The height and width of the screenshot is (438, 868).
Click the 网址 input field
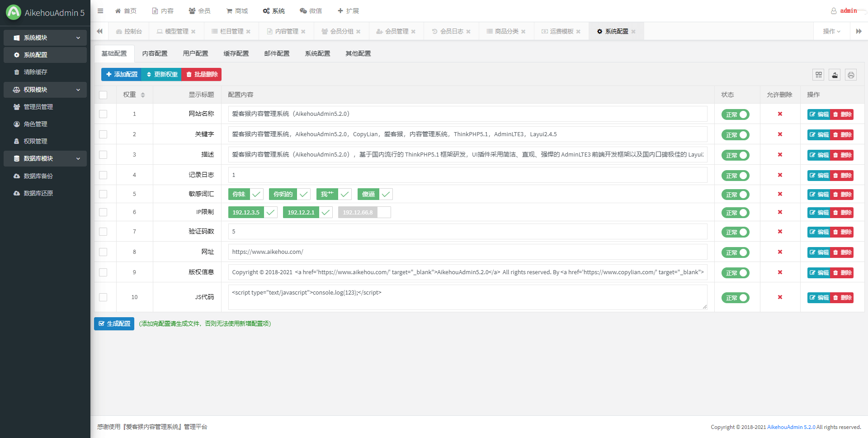(x=467, y=252)
